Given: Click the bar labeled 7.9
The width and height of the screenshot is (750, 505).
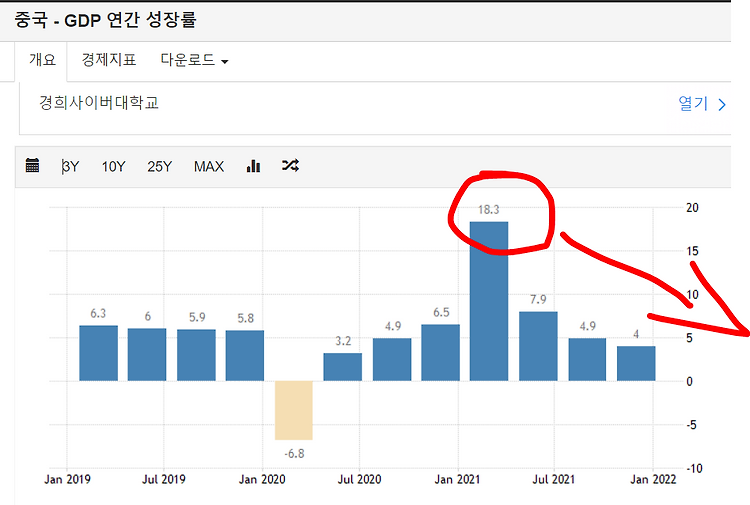Looking at the screenshot, I should (x=538, y=346).
